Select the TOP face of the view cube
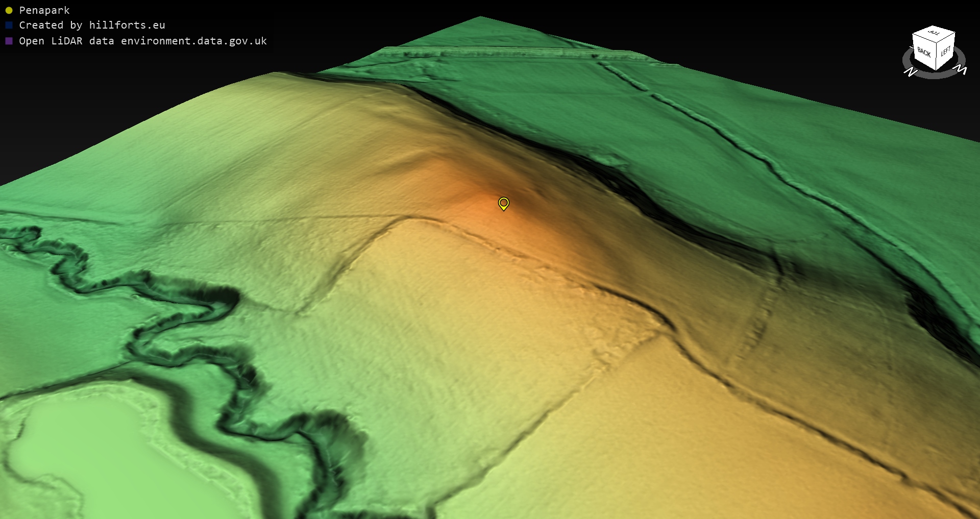Viewport: 980px width, 519px height. coord(934,33)
